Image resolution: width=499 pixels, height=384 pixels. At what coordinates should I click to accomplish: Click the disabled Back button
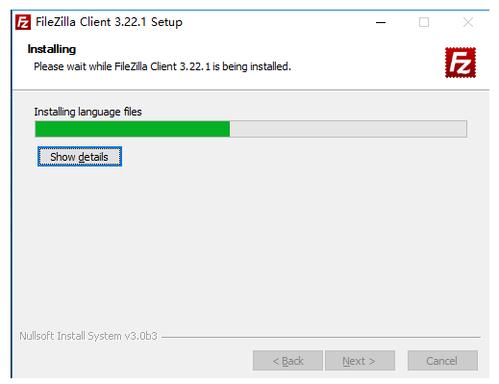(288, 361)
